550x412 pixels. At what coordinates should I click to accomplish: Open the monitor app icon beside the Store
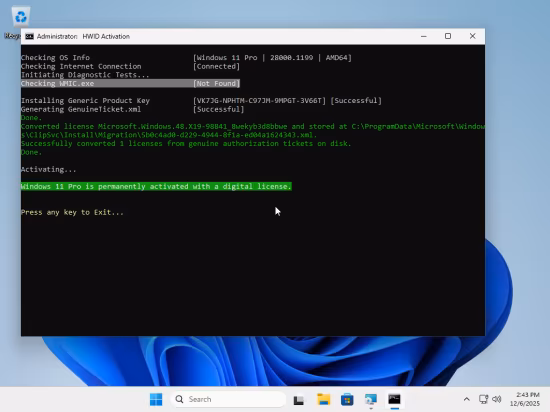tap(371, 399)
